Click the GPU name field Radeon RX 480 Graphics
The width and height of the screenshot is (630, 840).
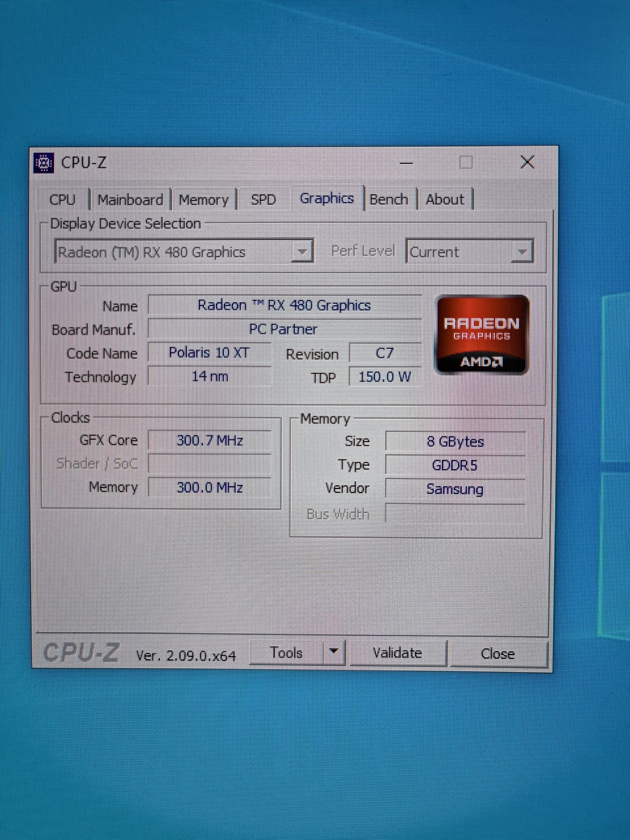[284, 305]
